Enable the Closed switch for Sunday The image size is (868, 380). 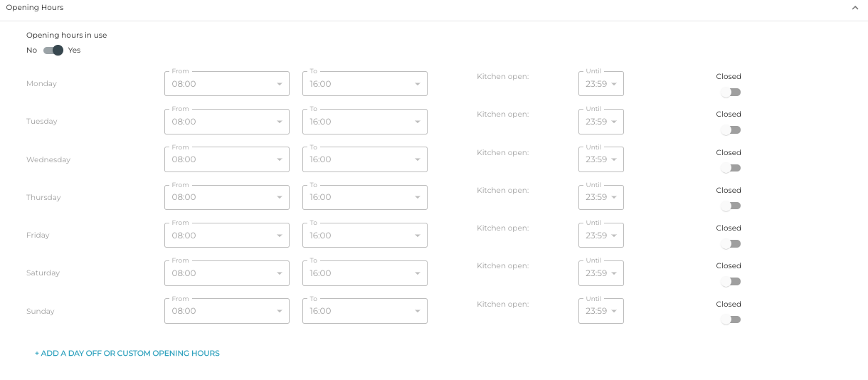(x=731, y=320)
